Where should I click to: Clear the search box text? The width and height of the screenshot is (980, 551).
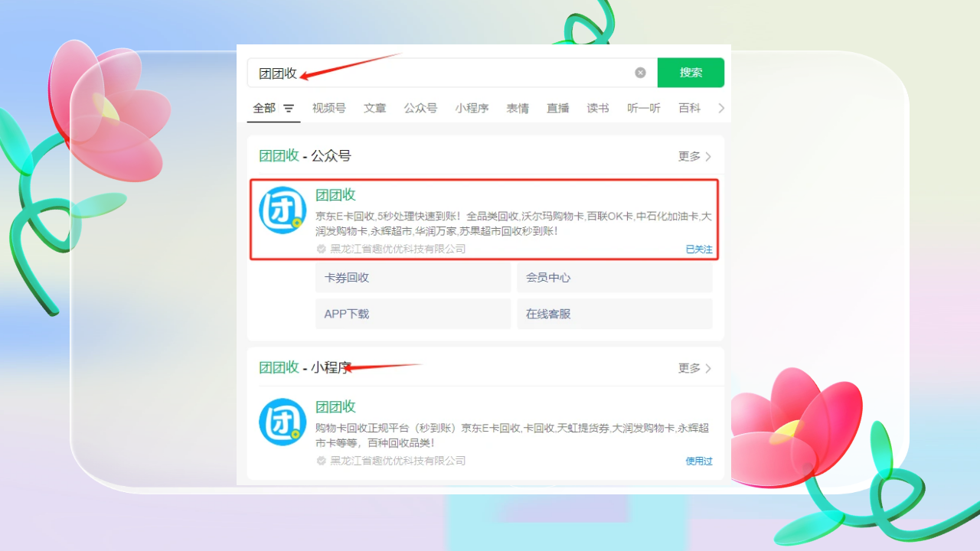click(640, 73)
